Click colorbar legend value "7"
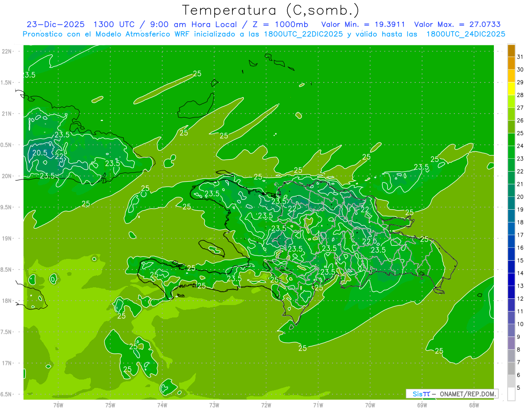Screen dimensions: 532x411 pos(519,363)
